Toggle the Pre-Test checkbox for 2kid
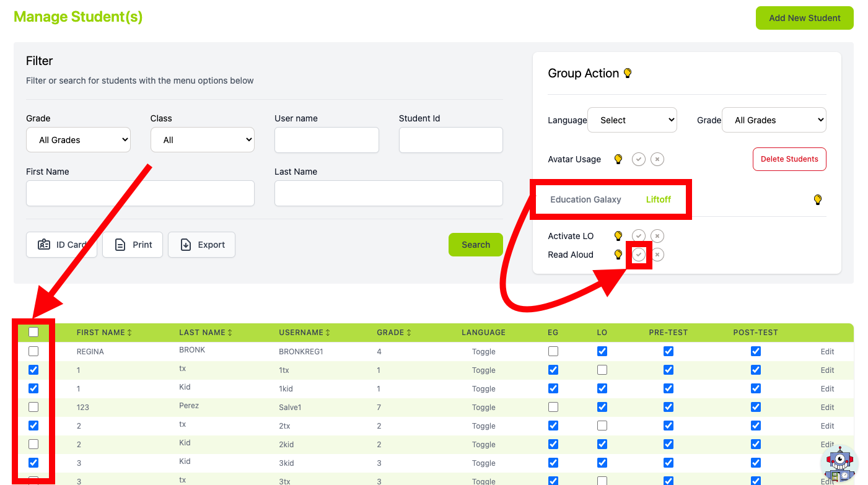The height and width of the screenshot is (485, 868). click(x=669, y=444)
